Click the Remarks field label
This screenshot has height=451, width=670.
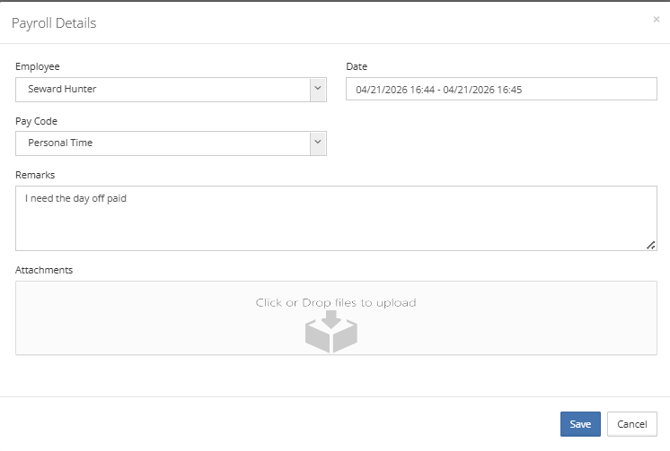[35, 174]
